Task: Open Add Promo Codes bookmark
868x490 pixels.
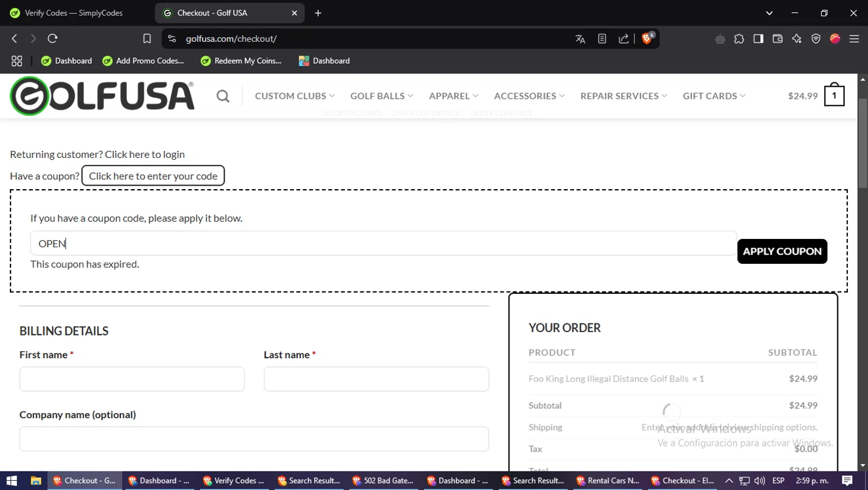Action: click(x=143, y=61)
